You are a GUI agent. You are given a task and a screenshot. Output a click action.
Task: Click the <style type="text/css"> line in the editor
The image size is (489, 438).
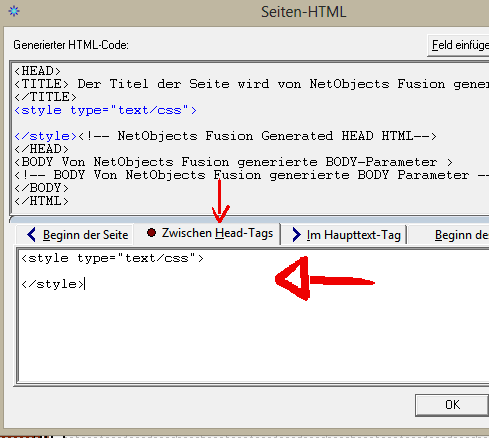[x=112, y=258]
